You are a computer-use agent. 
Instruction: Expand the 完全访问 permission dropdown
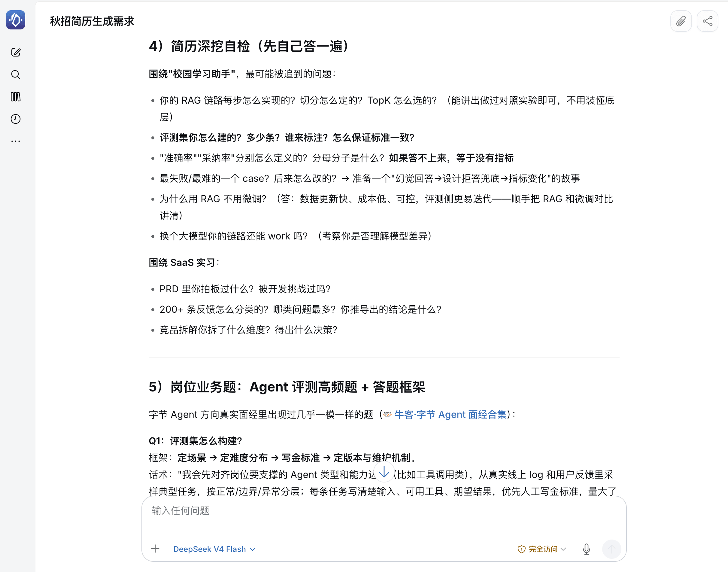(541, 549)
